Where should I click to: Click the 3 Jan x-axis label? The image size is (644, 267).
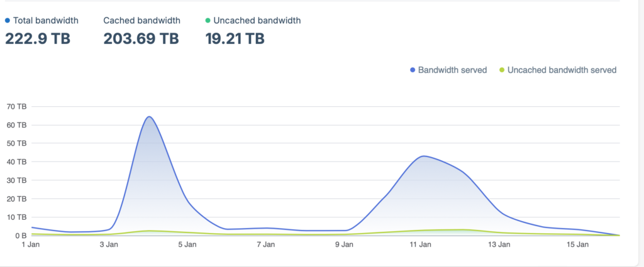coord(109,244)
